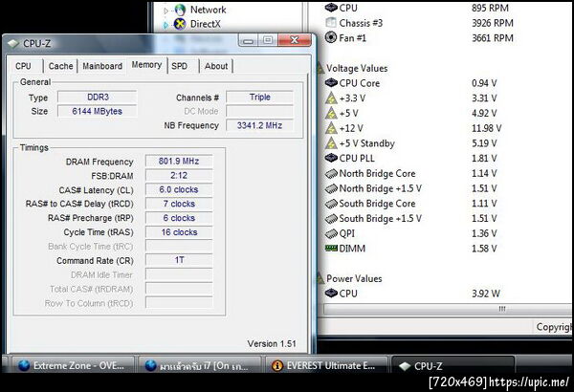The image size is (574, 392).
Task: Click the tRCD 7 clocks value
Action: point(179,204)
